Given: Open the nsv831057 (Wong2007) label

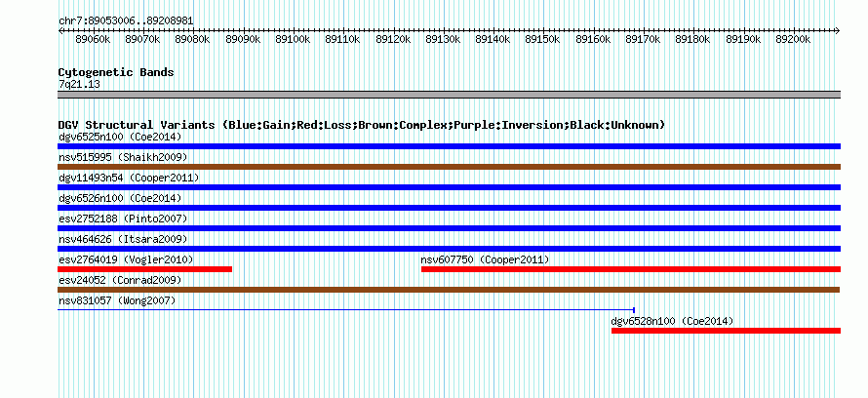Looking at the screenshot, I should pyautogui.click(x=117, y=300).
